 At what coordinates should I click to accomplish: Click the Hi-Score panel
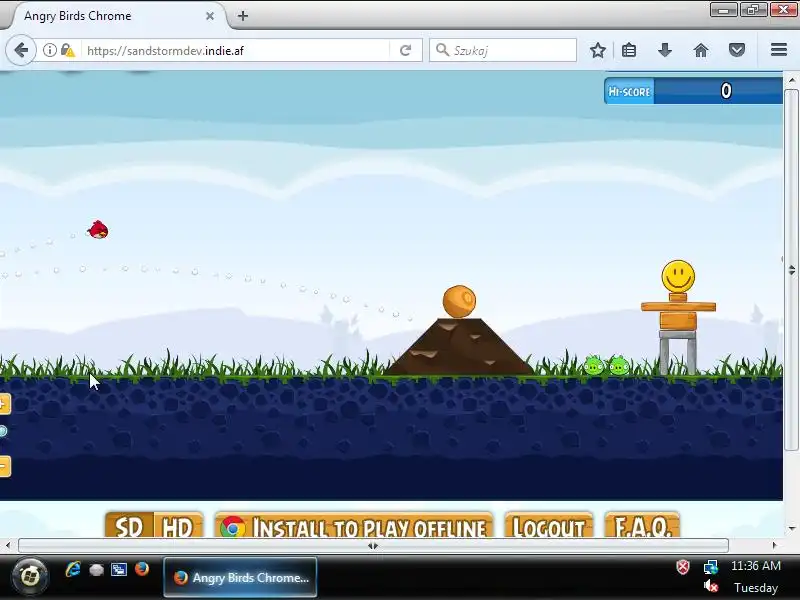pos(693,91)
